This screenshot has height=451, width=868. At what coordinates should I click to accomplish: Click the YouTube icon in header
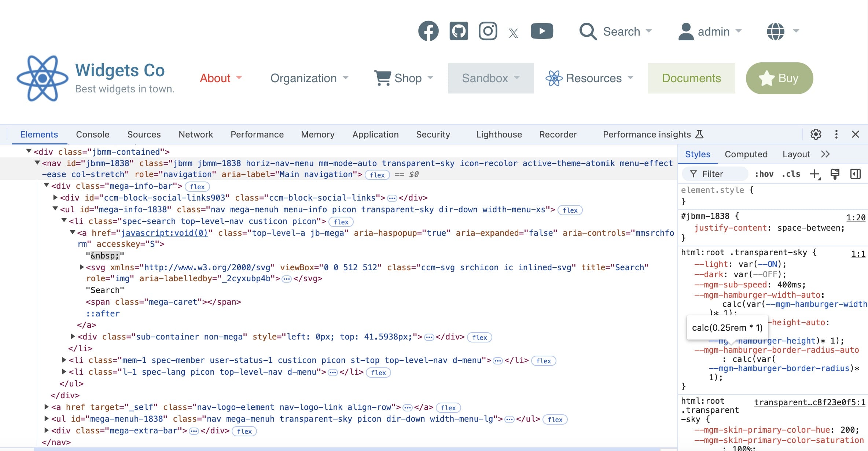pyautogui.click(x=542, y=31)
